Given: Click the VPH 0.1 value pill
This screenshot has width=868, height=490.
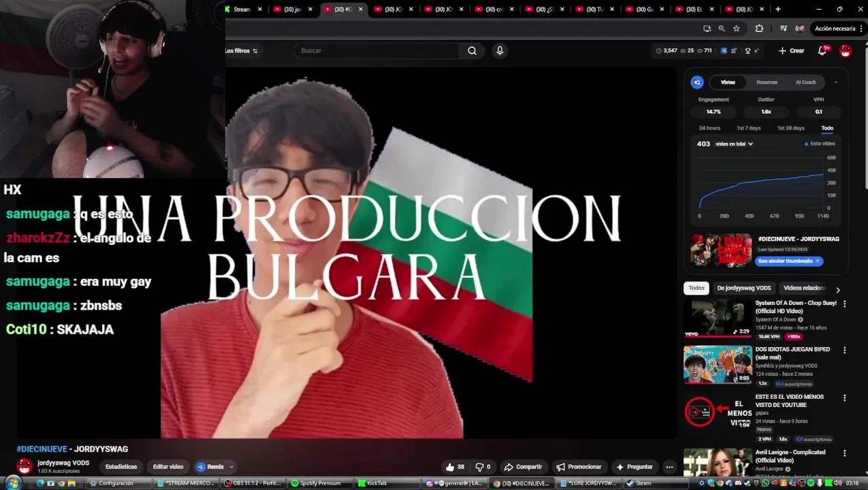Looking at the screenshot, I should (818, 112).
